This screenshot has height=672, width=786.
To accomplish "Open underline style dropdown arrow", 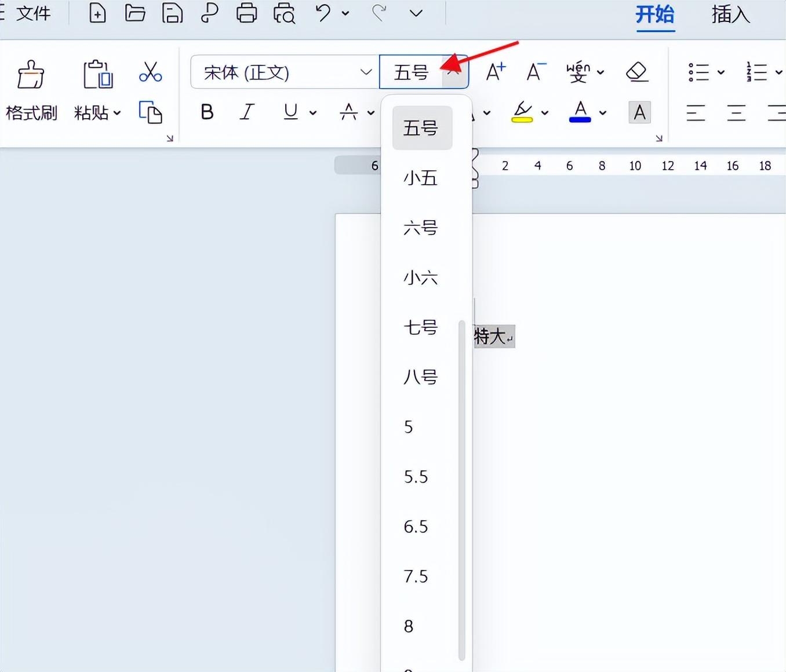I will pyautogui.click(x=313, y=113).
